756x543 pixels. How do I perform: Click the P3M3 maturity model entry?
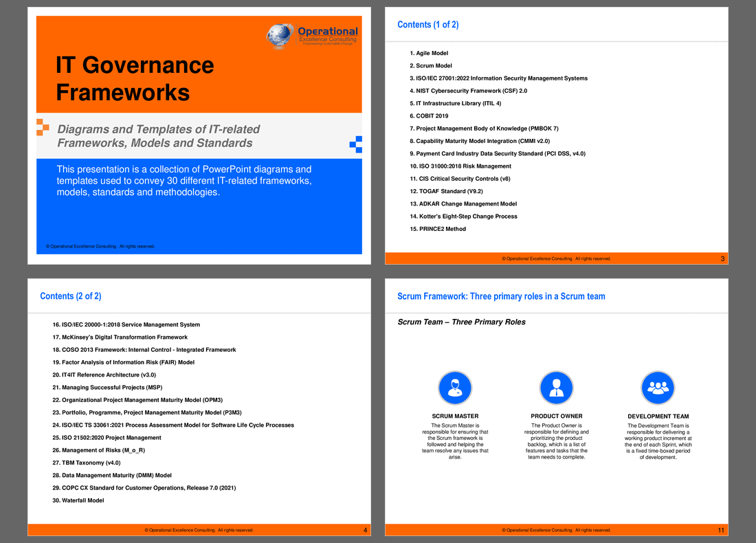click(147, 412)
